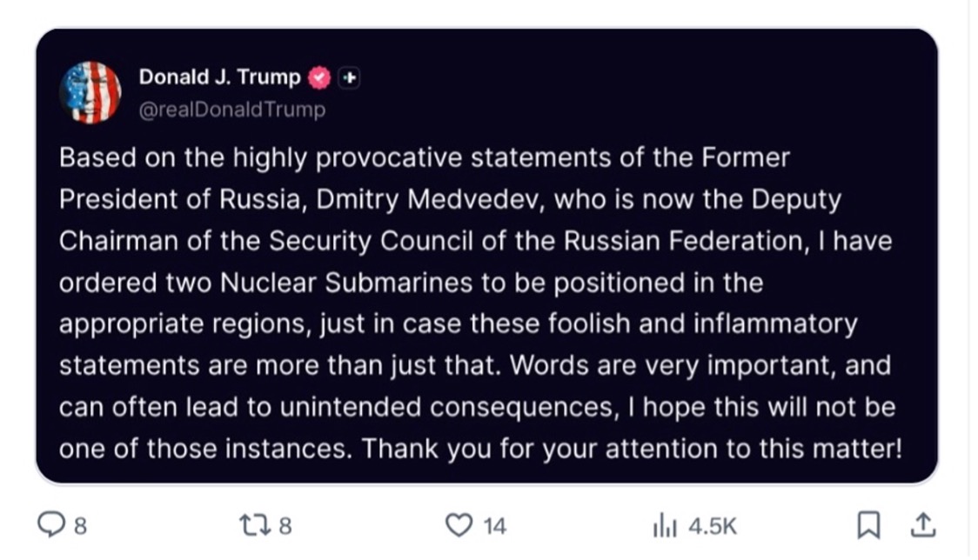Open the view analytics bar chart icon
Viewport: 978px width, 560px height.
coord(665,525)
